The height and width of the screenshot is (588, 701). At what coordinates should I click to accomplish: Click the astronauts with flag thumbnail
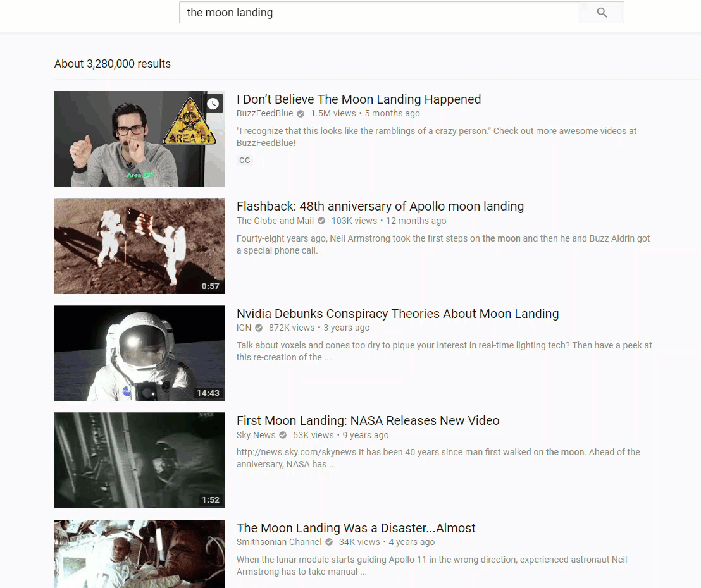pos(139,246)
